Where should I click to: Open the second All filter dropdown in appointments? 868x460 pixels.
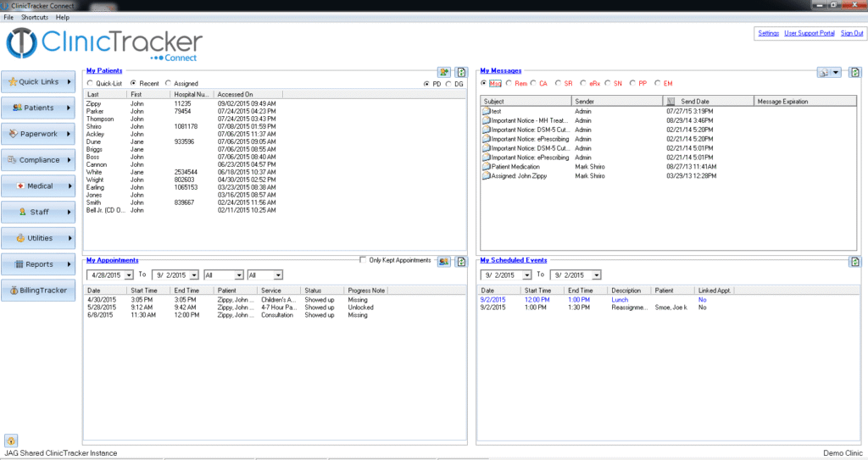coord(278,275)
